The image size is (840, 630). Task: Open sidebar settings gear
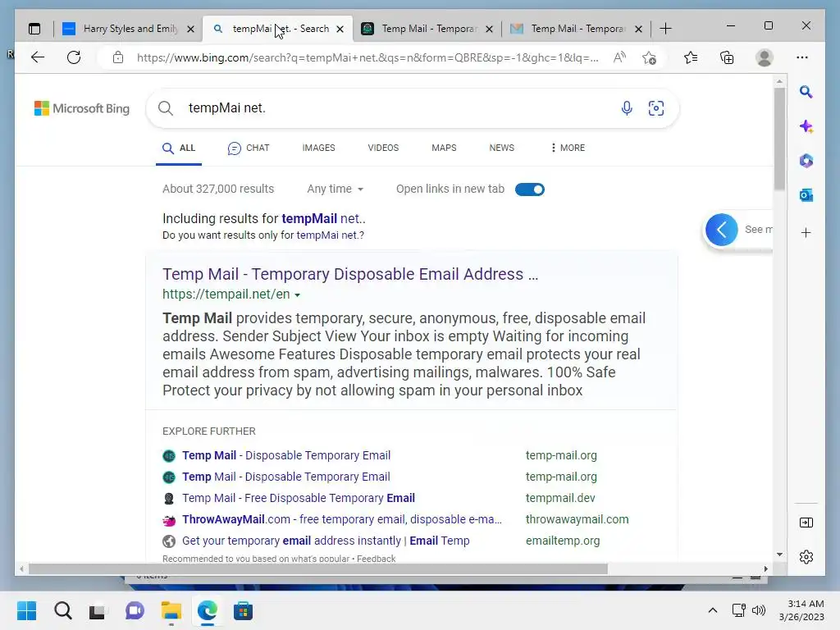(x=806, y=557)
